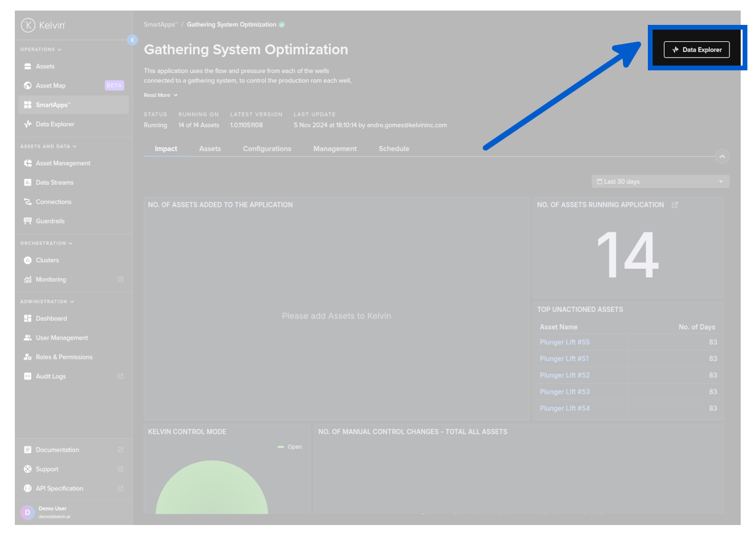756x536 pixels.
Task: Open external link icon beside Assets Running Application
Action: (x=675, y=205)
